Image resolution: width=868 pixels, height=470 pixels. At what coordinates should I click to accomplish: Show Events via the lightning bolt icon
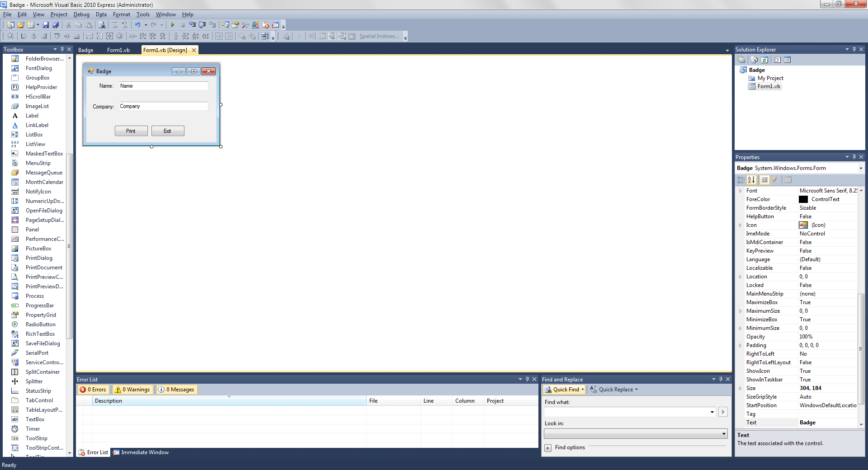775,180
